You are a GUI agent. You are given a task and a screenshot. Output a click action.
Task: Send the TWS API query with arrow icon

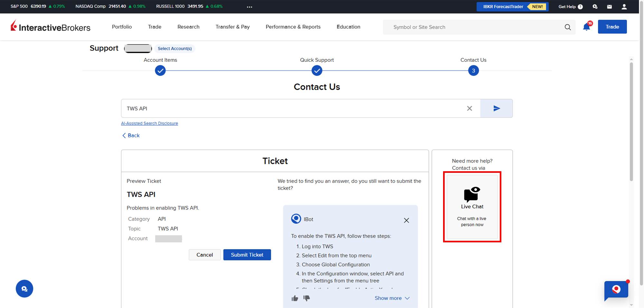click(496, 108)
